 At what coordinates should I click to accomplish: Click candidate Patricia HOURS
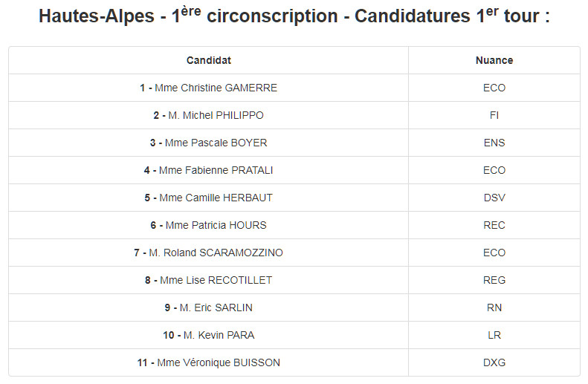(x=216, y=225)
